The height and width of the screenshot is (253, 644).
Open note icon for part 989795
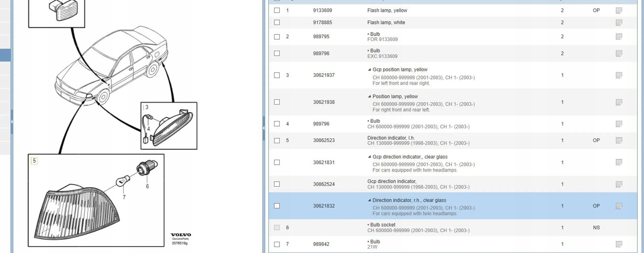tap(619, 37)
